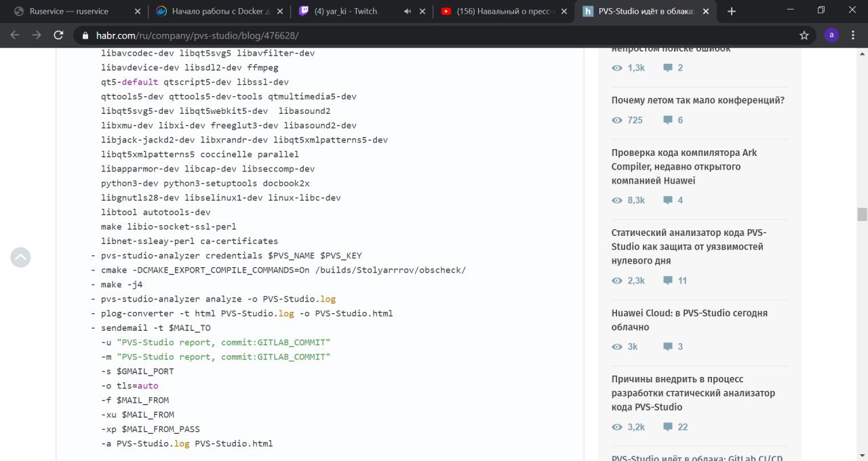Open the bottom GitLab CI/CD sidebar article

[698, 458]
